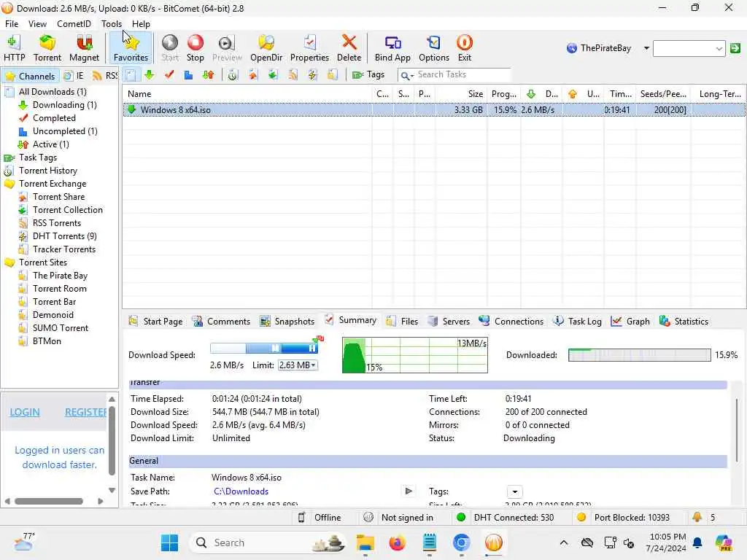Image resolution: width=747 pixels, height=560 pixels.
Task: Open the Favorites toolbar button
Action: point(131,47)
